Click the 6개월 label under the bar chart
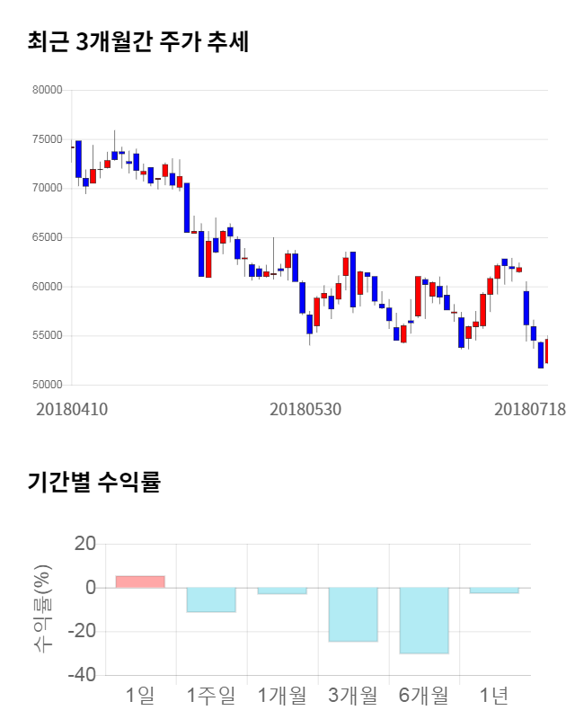Viewport: 575px width, 728px height. [x=423, y=695]
